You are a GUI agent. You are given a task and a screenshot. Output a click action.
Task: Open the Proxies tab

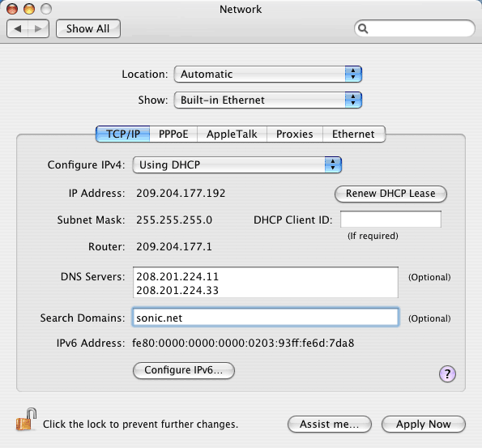click(295, 134)
